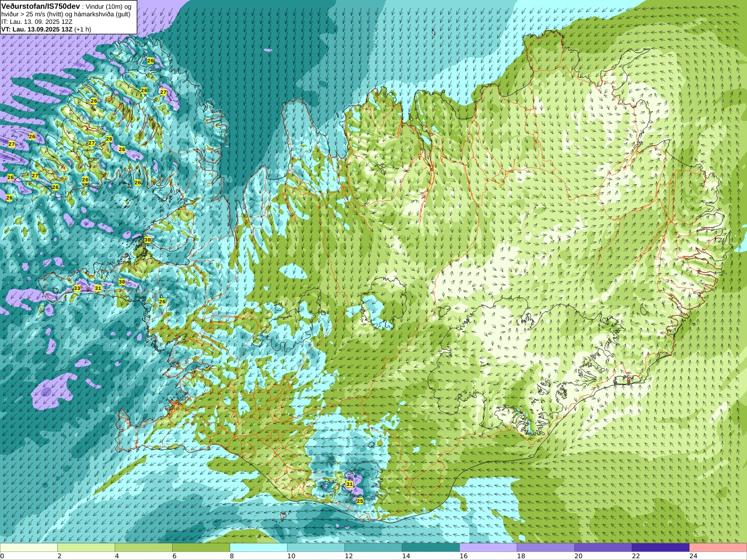Viewport: 747px width, 560px height.
Task: Select the 'VT: Lau. 13.09.2025 13Z' line
Action: [x=37, y=29]
